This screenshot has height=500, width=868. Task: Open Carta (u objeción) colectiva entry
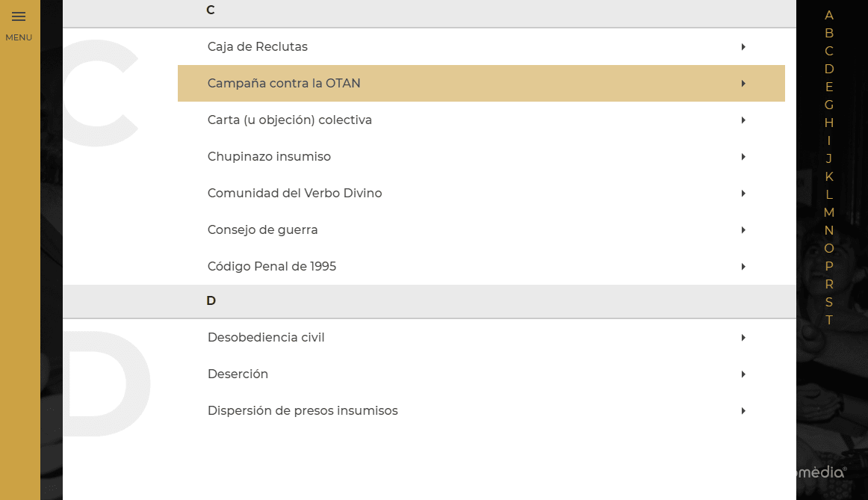point(290,120)
